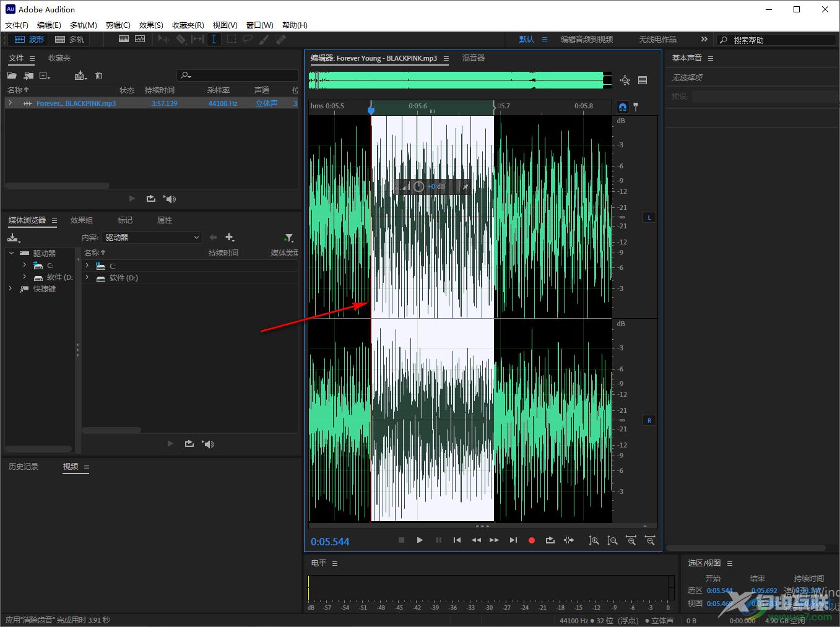Click the zoom navigator settings icon
This screenshot has width=840, height=627.
625,80
